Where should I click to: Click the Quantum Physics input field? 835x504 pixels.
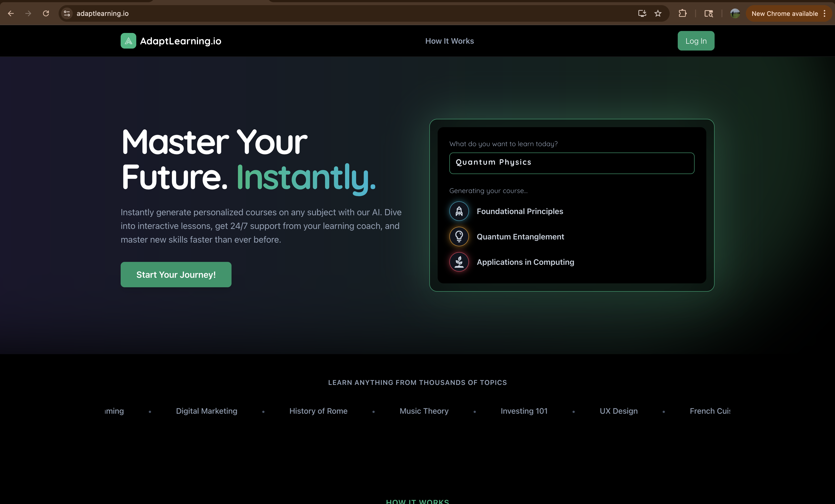[571, 163]
